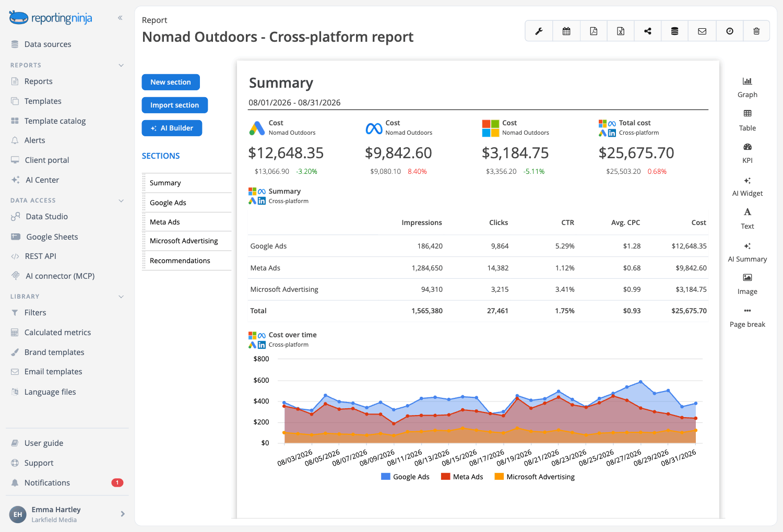783x532 pixels.
Task: Delete the report using trash icon
Action: (x=756, y=31)
